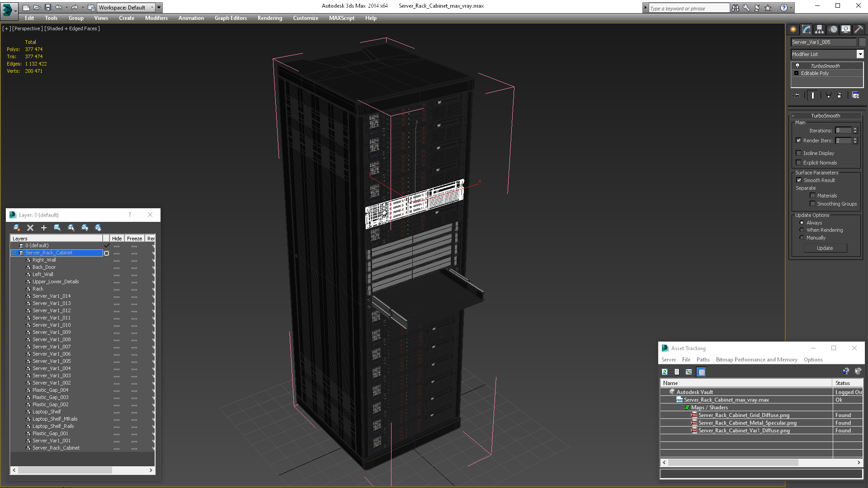This screenshot has width=868, height=488.
Task: Enable Isoline Display checkbox
Action: pyautogui.click(x=799, y=153)
